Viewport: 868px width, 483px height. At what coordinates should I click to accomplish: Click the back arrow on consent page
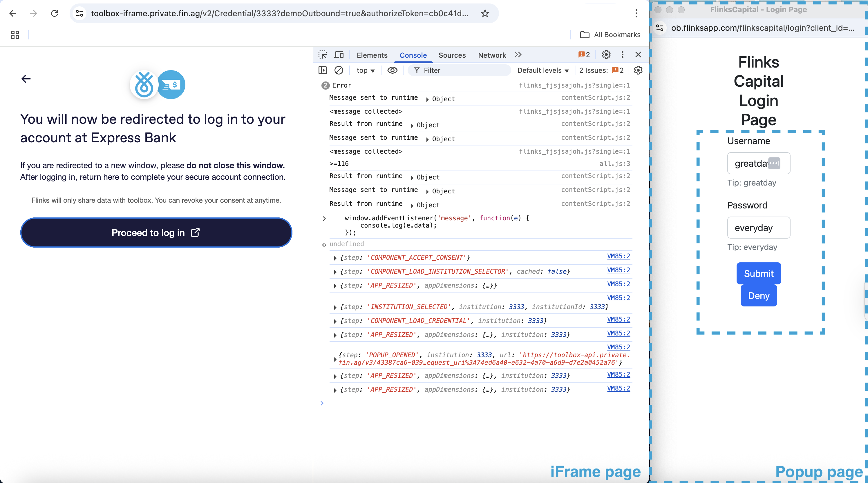(x=26, y=79)
